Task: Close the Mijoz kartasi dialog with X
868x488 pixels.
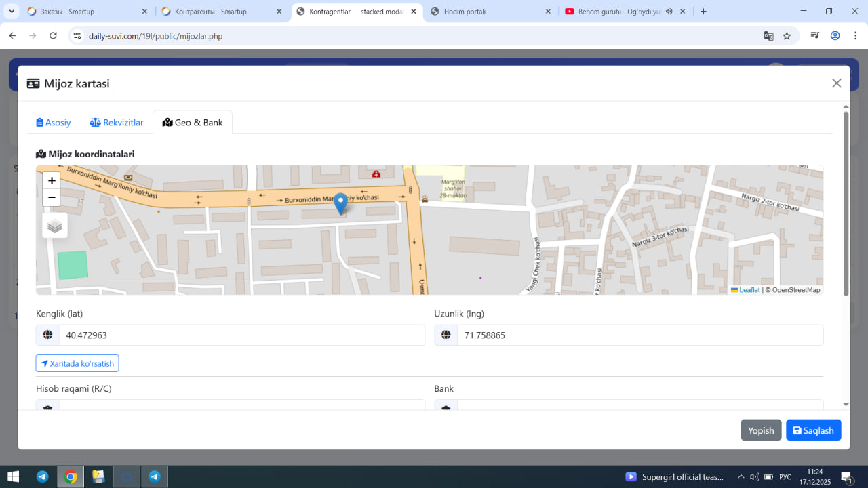Action: coord(836,83)
